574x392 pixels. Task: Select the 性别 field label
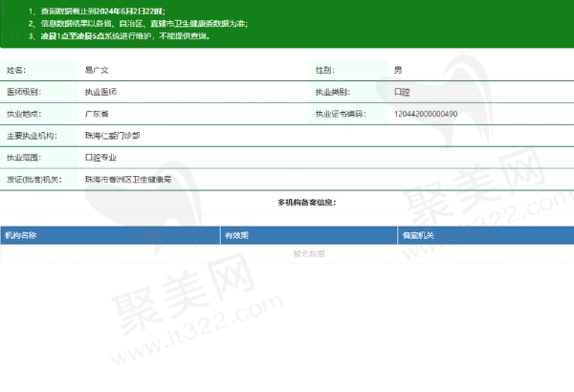325,71
